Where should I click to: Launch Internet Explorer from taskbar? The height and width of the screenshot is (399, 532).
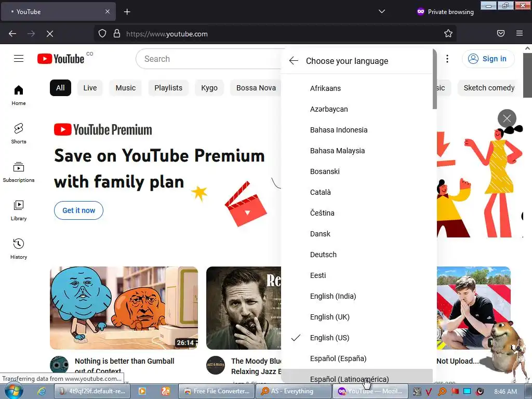pyautogui.click(x=42, y=391)
